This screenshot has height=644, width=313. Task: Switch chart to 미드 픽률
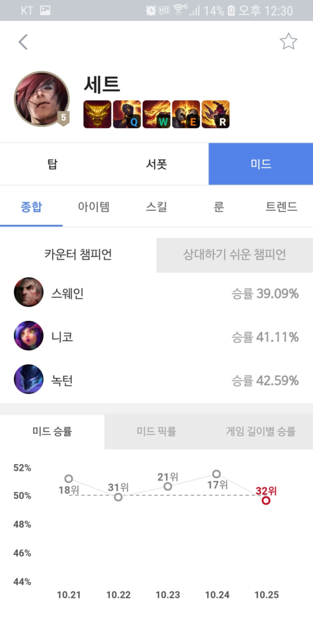pos(156,432)
